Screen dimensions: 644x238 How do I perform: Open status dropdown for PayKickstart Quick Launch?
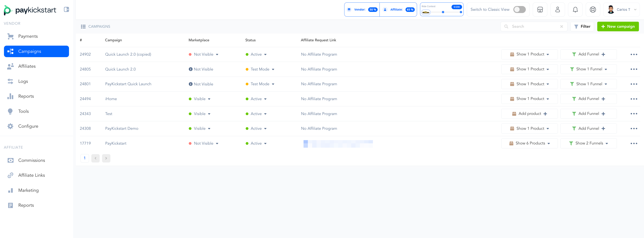273,84
